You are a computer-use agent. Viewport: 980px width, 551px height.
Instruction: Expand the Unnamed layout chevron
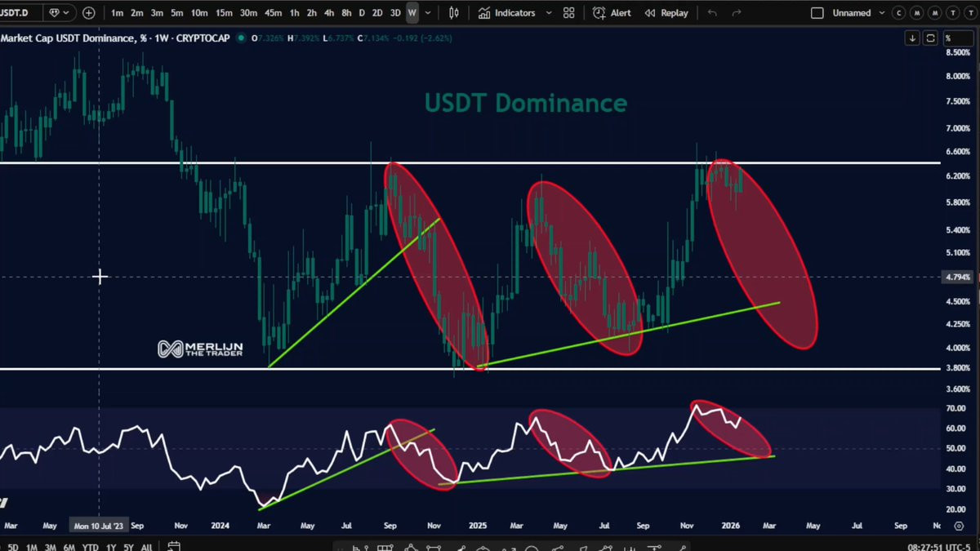[x=880, y=13]
